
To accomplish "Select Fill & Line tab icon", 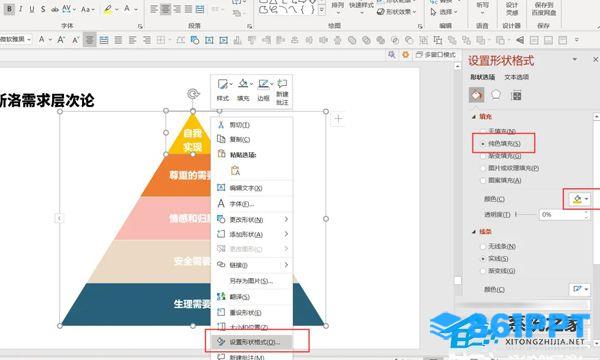I will 476,95.
